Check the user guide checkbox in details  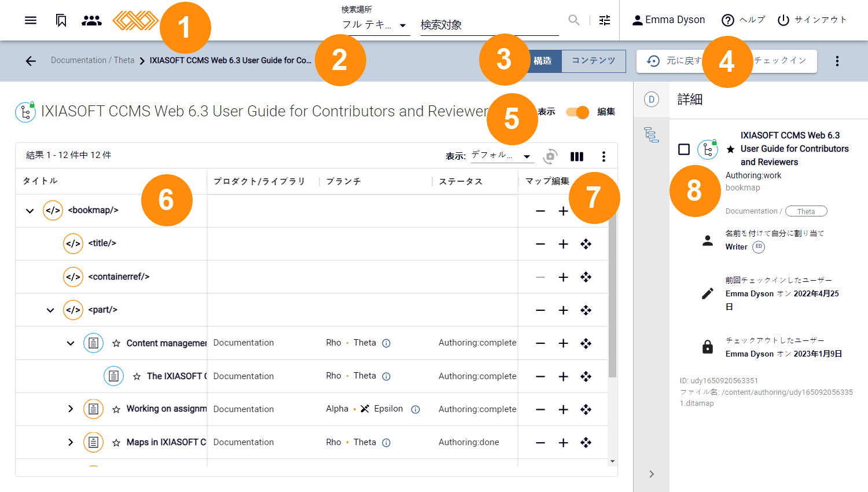pyautogui.click(x=684, y=149)
